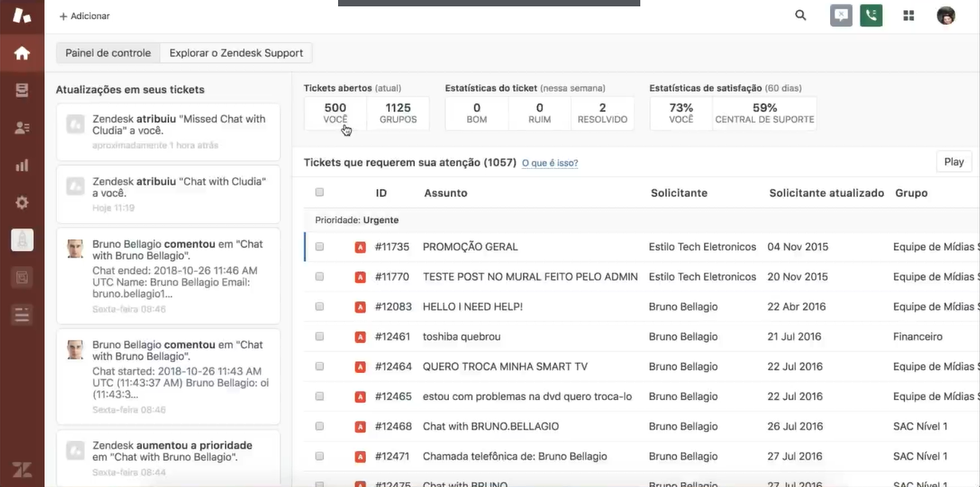Check the box for ticket #12464
This screenshot has width=980, height=487.
[320, 367]
